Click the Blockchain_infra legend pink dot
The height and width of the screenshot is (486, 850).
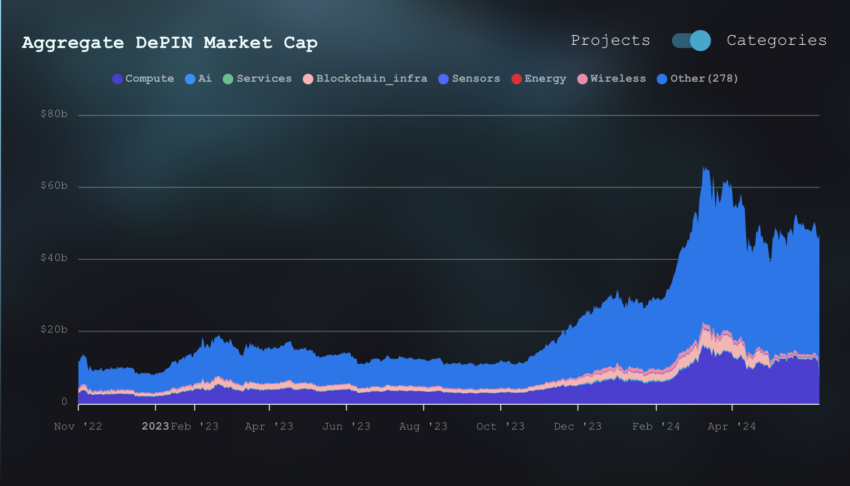(x=308, y=79)
